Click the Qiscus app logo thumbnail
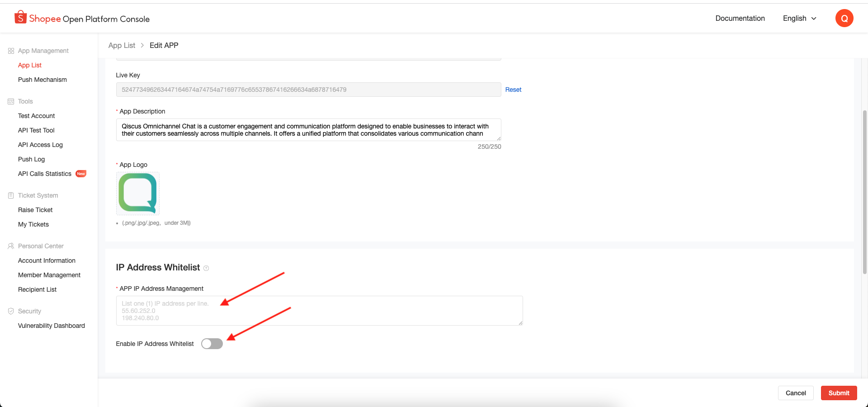The image size is (868, 407). (138, 194)
